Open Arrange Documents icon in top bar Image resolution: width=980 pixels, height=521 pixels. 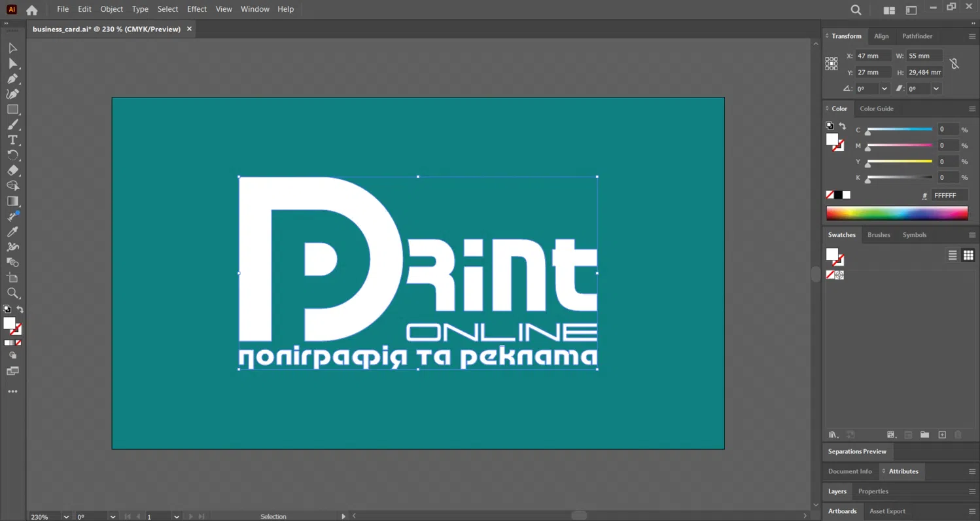click(889, 10)
